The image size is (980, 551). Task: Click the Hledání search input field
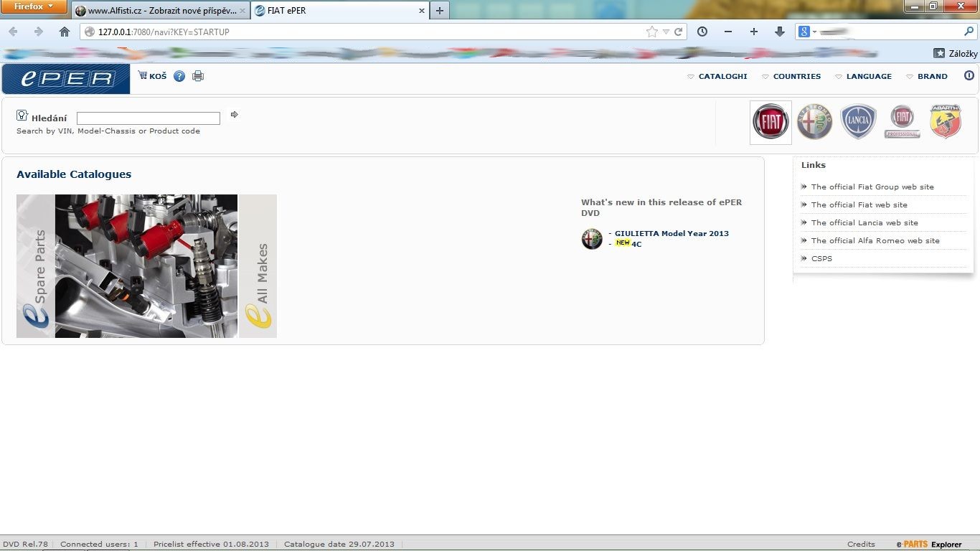point(149,118)
